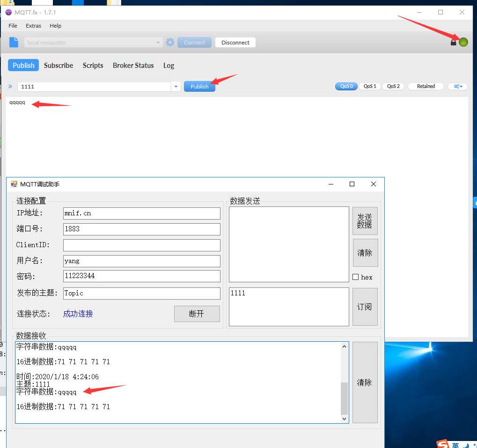Click the greyed Connect button
The height and width of the screenshot is (448, 477).
(194, 42)
